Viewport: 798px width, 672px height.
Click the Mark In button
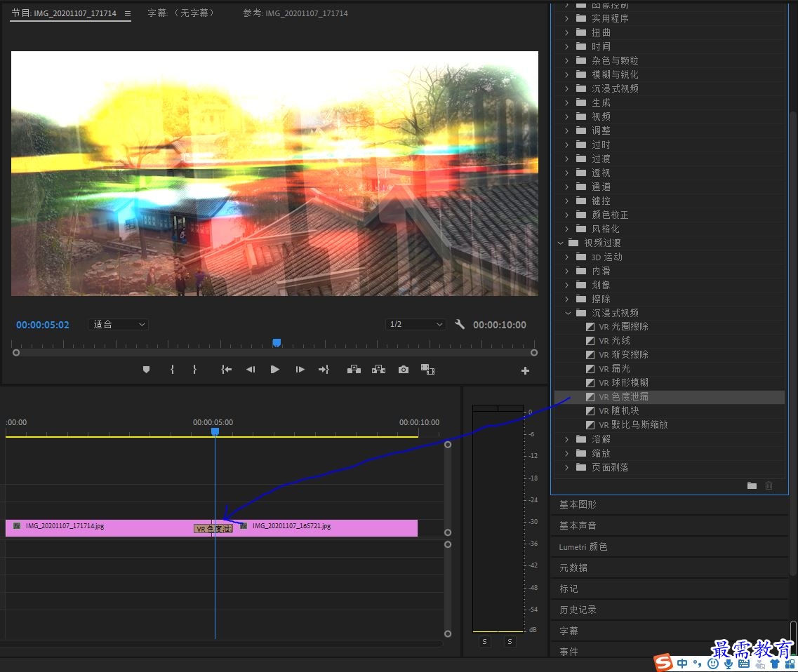172,370
